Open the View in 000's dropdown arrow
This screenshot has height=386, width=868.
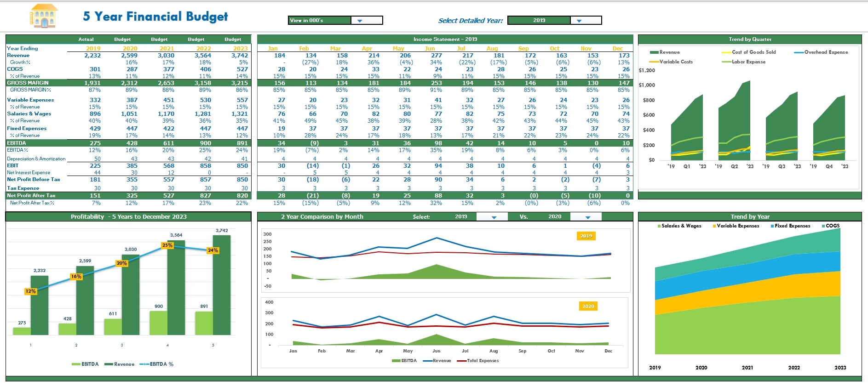pos(360,21)
